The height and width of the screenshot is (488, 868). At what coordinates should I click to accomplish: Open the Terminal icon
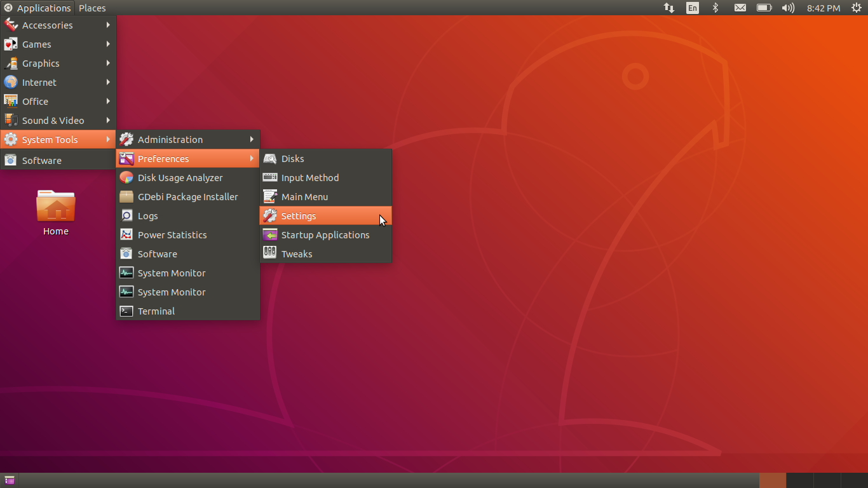click(126, 311)
